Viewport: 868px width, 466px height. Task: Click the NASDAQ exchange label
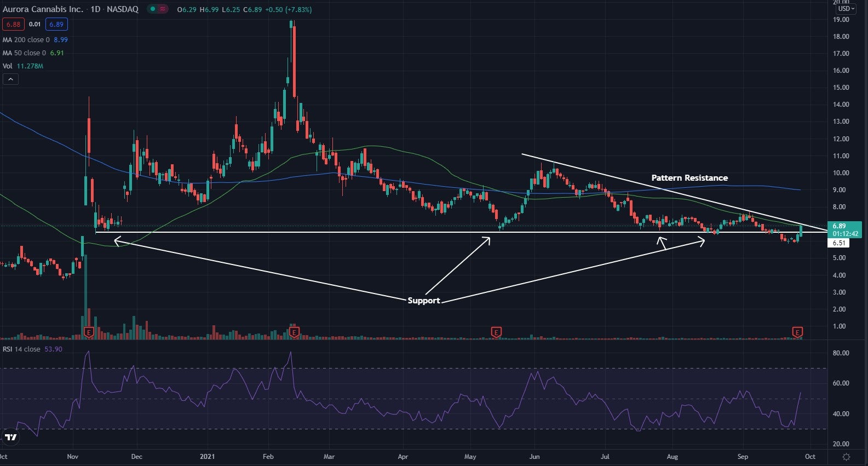(123, 9)
